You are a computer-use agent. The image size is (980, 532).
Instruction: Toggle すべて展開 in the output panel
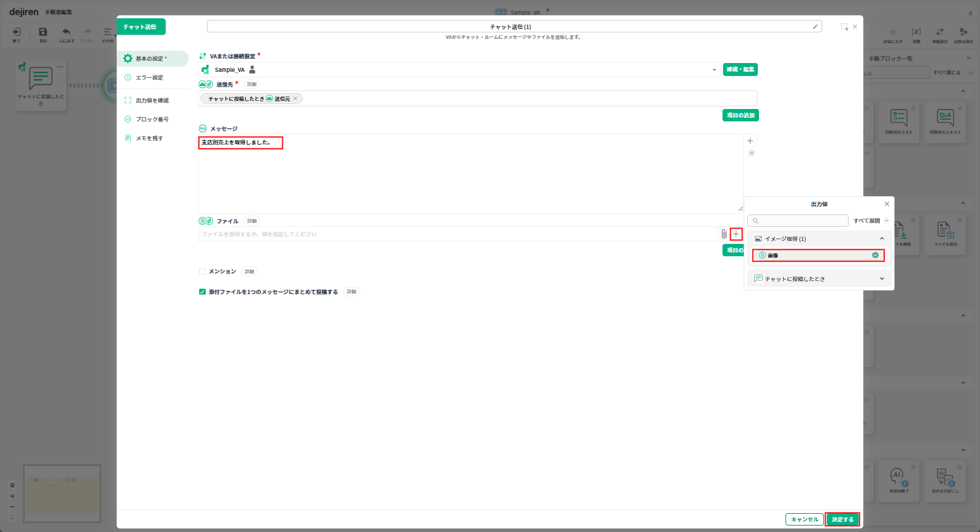tap(870, 221)
